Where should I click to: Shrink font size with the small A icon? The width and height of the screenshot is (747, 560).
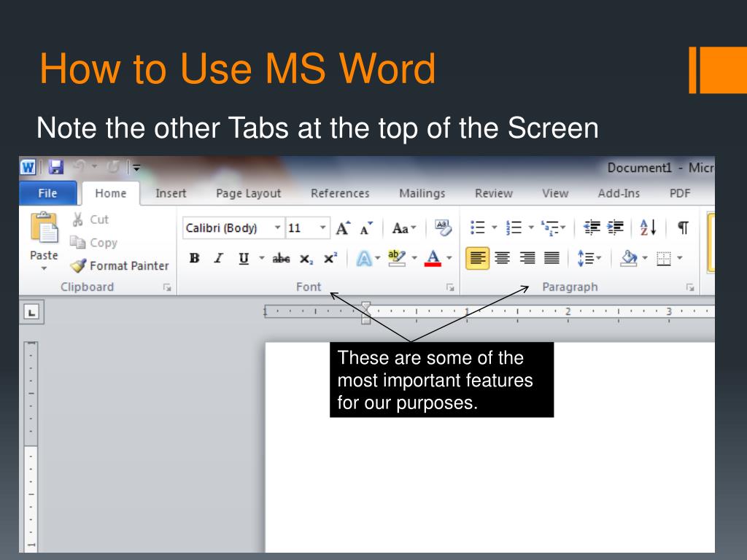366,228
